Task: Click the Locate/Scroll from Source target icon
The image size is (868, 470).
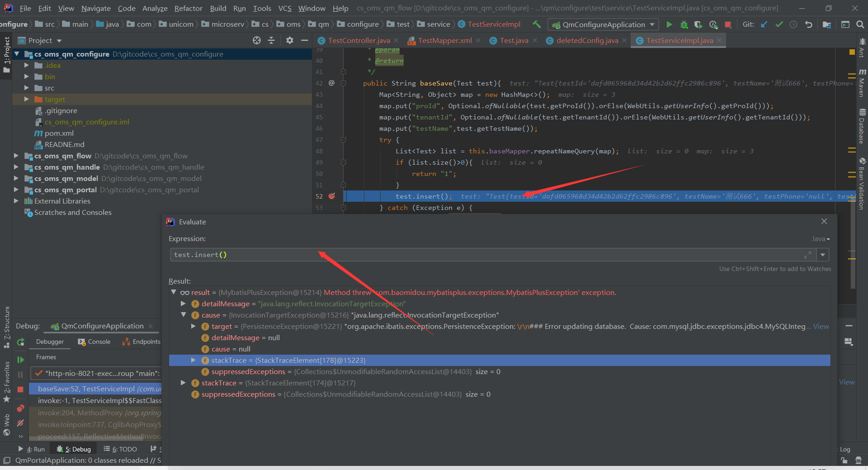Action: coord(257,40)
